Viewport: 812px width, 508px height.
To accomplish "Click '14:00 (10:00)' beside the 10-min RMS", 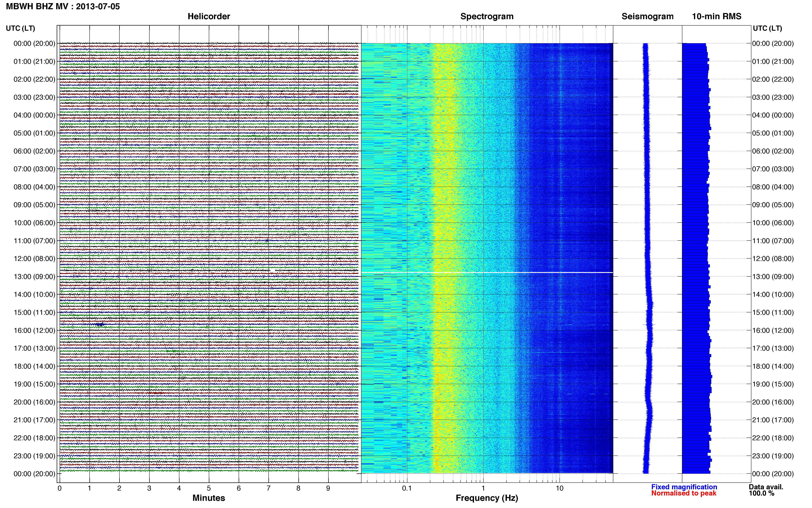I will (x=773, y=295).
